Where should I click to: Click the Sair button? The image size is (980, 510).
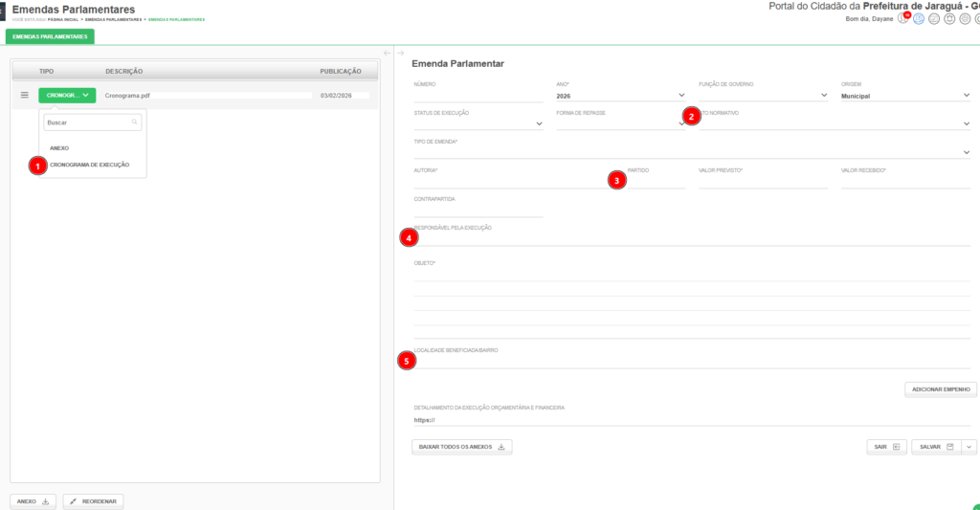tap(885, 447)
